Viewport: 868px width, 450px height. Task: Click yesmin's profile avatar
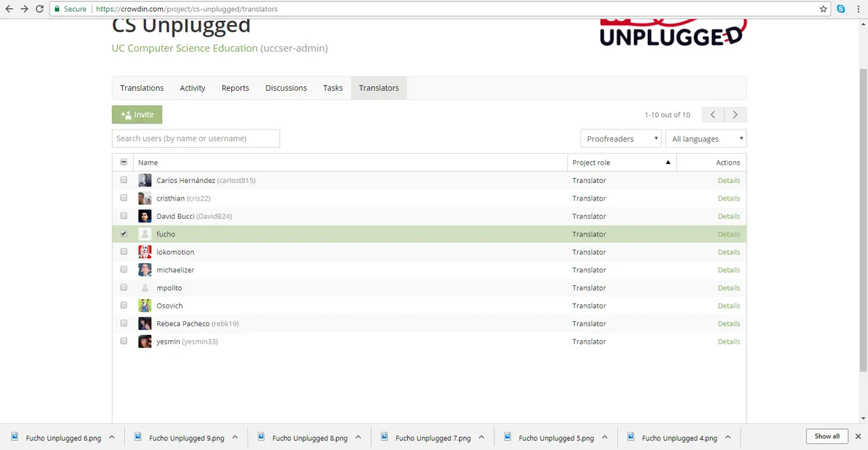pyautogui.click(x=144, y=342)
